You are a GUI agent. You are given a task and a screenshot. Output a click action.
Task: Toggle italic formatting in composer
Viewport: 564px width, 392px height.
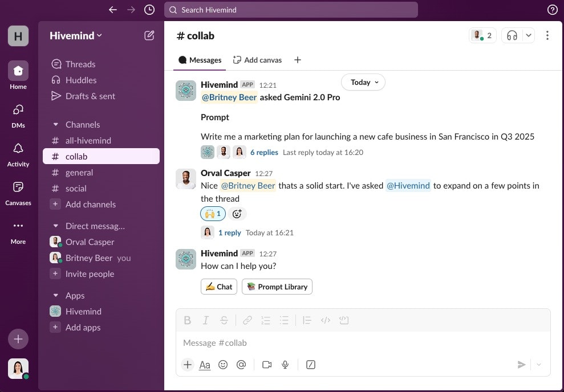tap(205, 320)
